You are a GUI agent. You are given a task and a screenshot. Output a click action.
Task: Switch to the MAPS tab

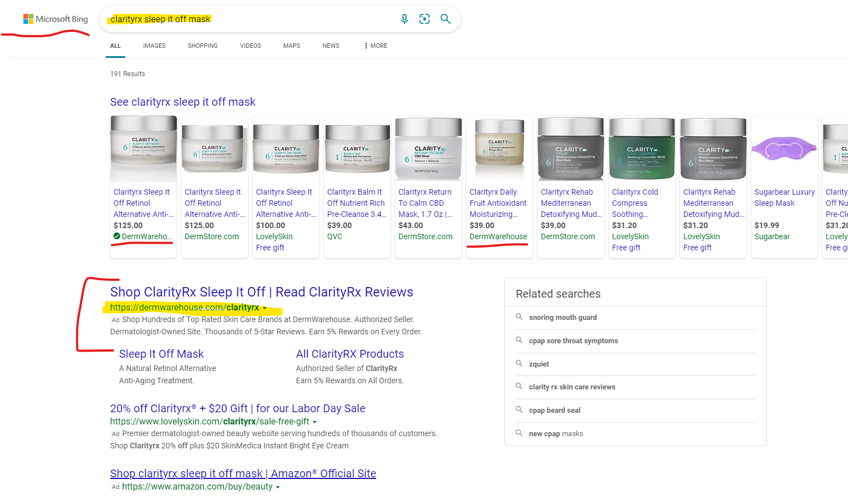point(292,46)
